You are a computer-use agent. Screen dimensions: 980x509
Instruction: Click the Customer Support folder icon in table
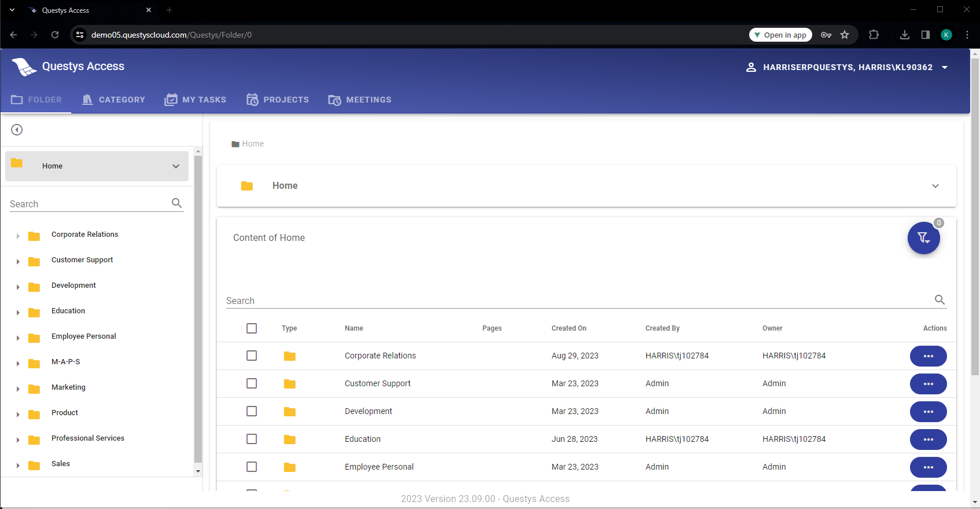(x=290, y=384)
